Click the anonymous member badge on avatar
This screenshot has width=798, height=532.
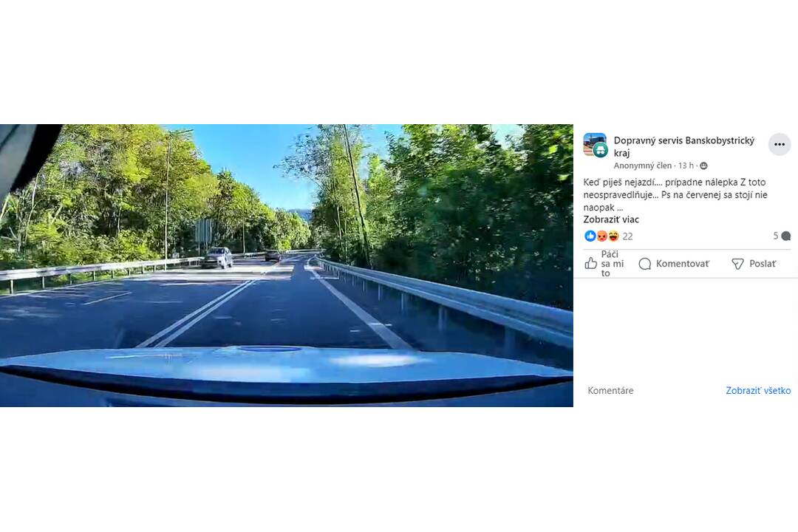(601, 150)
